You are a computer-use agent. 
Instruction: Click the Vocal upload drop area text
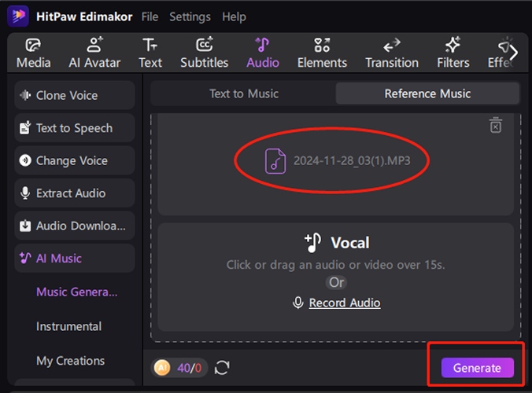point(335,265)
